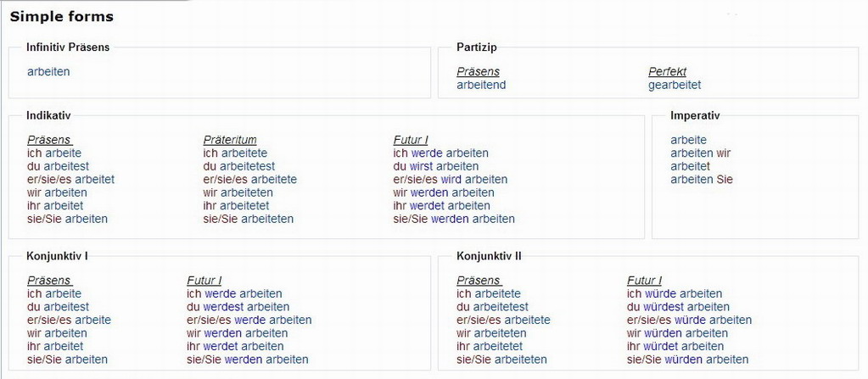This screenshot has width=868, height=379.
Task: Click the 'Futur I' heading in Indikativ
Action: click(411, 140)
